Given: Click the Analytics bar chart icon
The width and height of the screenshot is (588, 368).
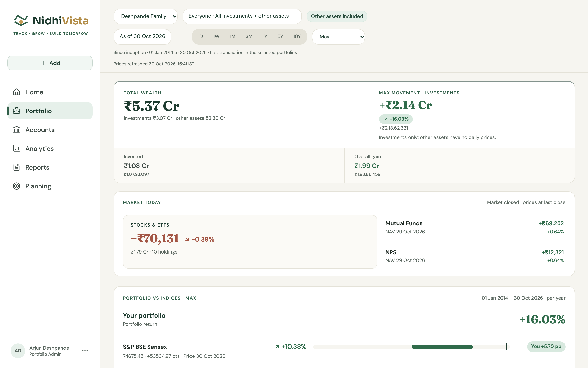Looking at the screenshot, I should coord(17,148).
